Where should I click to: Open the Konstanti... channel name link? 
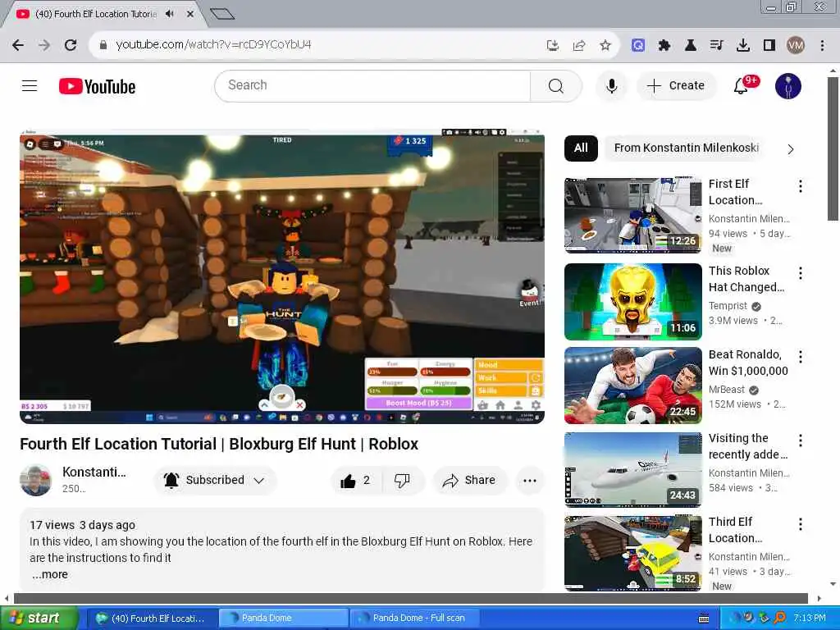(x=94, y=472)
